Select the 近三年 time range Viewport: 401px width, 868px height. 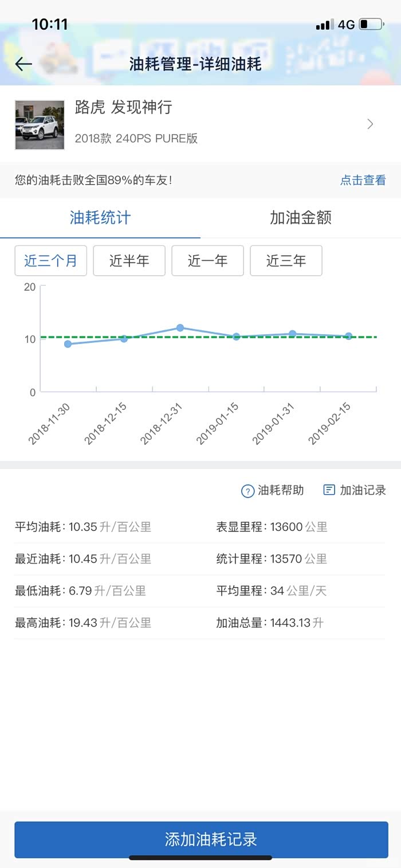coord(286,261)
